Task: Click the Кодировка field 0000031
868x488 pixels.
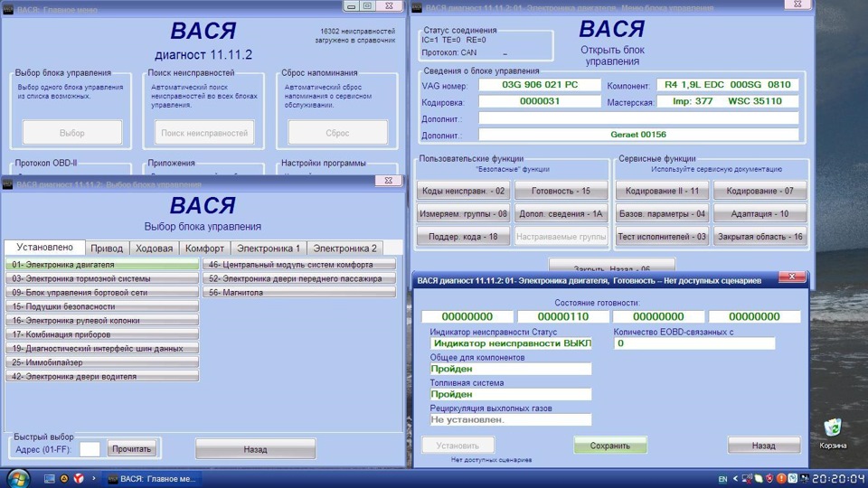Action: click(x=540, y=101)
